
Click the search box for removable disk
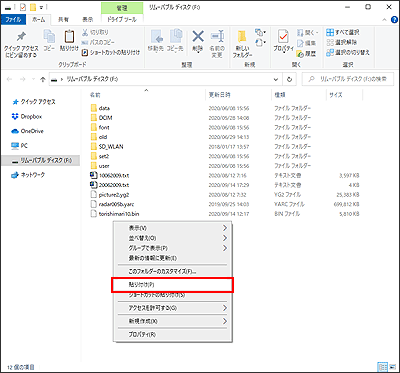tap(348, 79)
